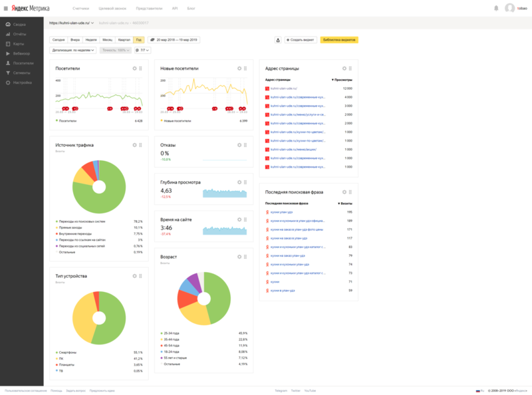Click the Создать виджет button

coord(301,40)
